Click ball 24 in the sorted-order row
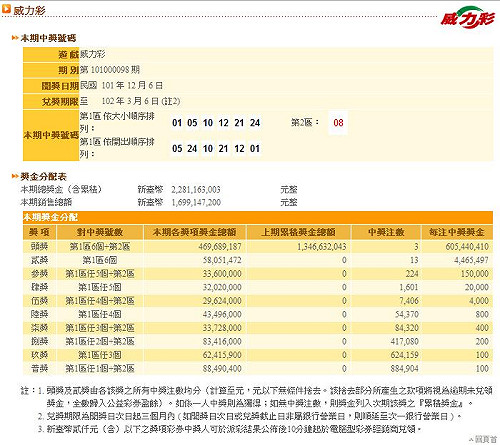This screenshot has height=445, width=500. (x=255, y=123)
